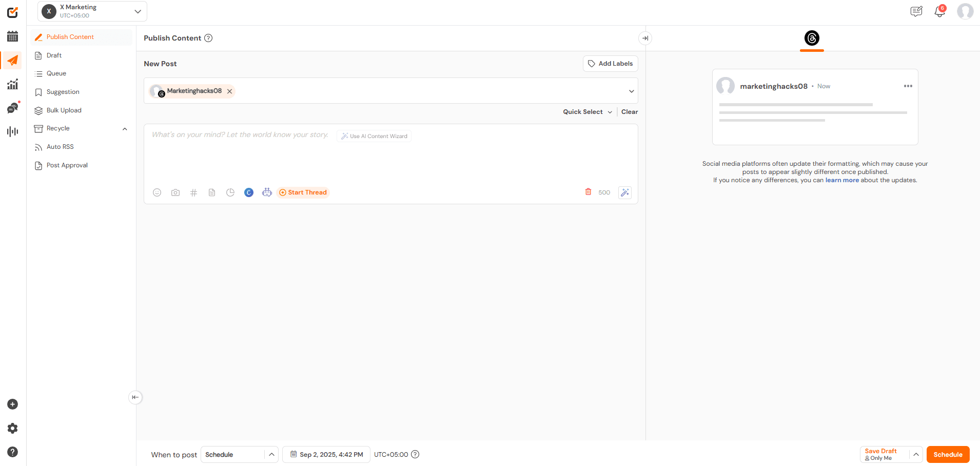Remove the Marketinghacks08 account chip
The image size is (980, 466).
point(229,91)
